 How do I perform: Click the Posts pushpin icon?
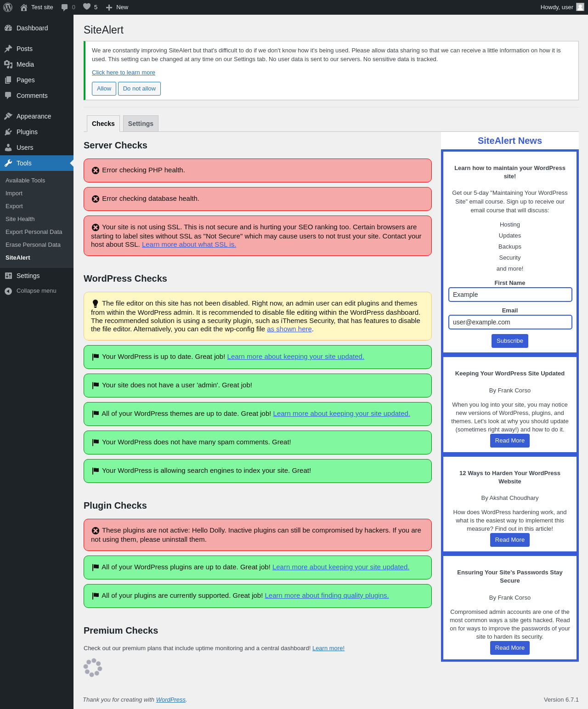point(8,49)
